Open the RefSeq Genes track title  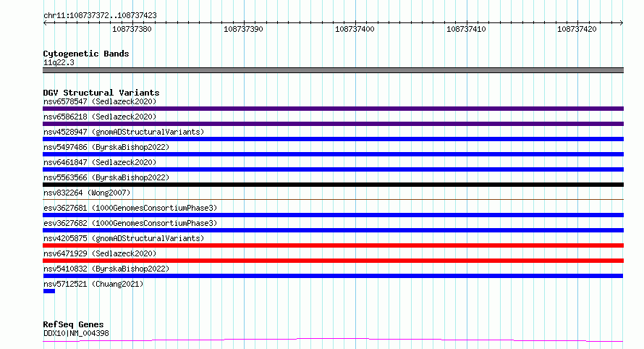click(x=73, y=324)
